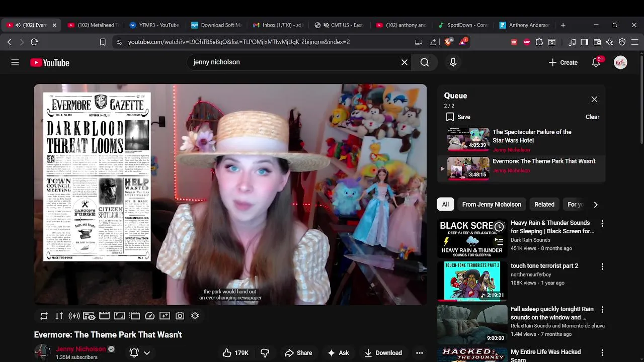Select Evermore: The Theme Park That Wasn't queue item

coord(521,168)
